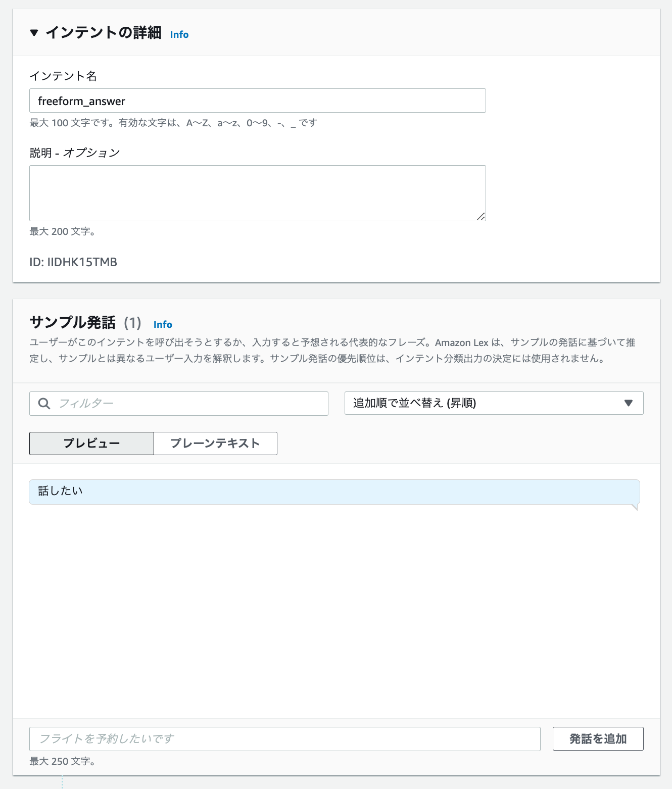The image size is (672, 789).
Task: Click the ID: IIDHK15TMB text
Action: (73, 262)
